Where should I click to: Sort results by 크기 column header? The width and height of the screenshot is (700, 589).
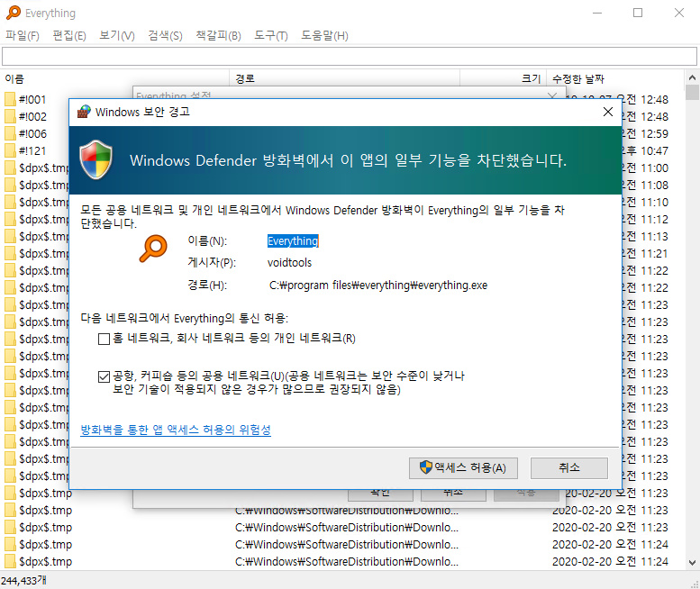tap(503, 79)
